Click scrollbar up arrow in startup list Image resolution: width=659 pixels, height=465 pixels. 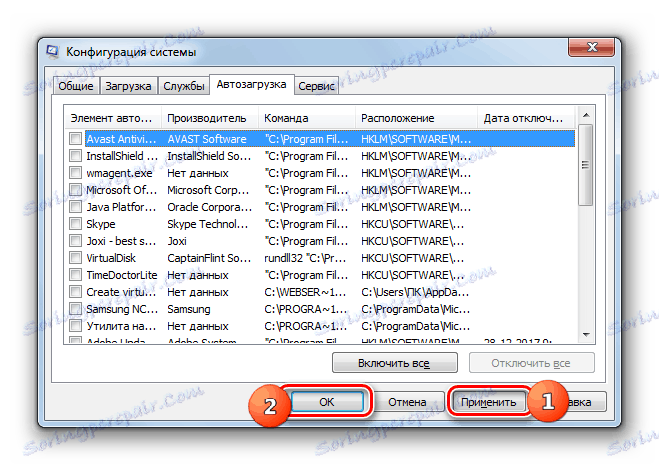click(x=586, y=115)
